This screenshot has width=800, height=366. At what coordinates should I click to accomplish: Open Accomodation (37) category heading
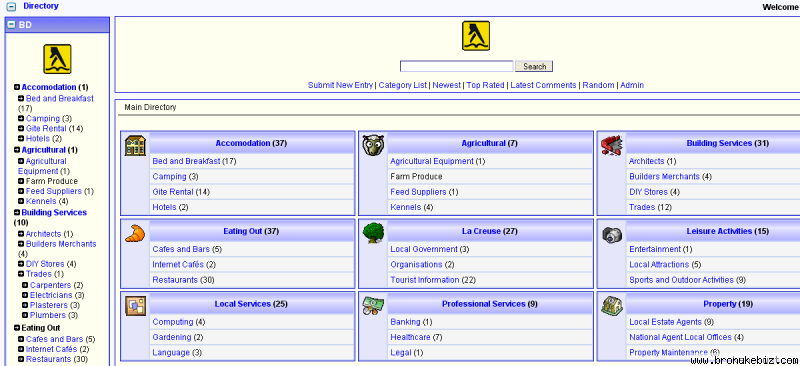251,143
